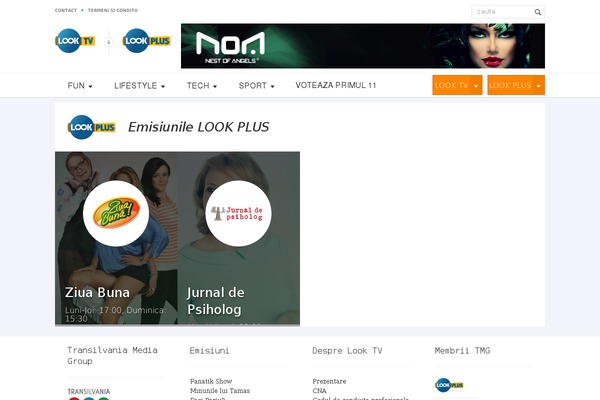Viewport: 600px width, 400px height.
Task: Click the search magnifier icon
Action: click(x=538, y=12)
